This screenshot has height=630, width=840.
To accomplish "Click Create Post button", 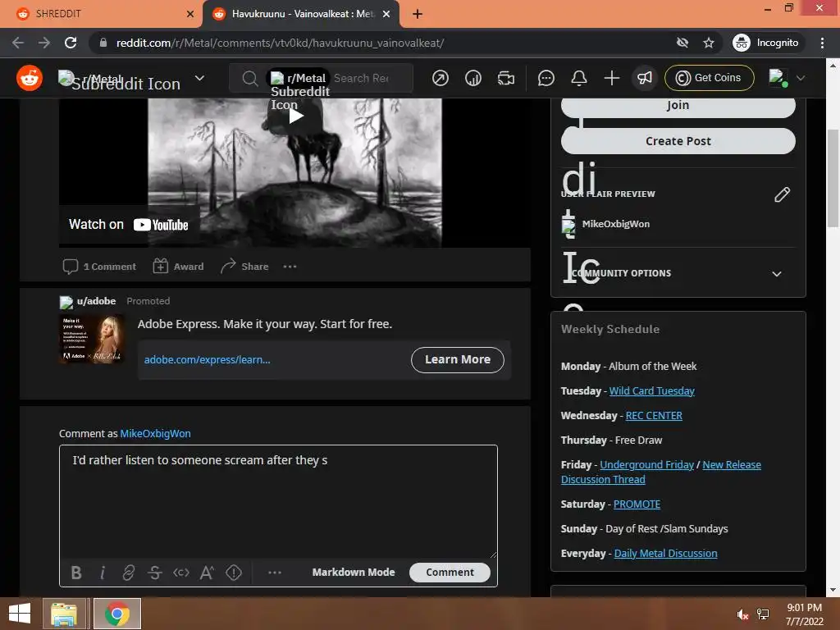I will [678, 141].
